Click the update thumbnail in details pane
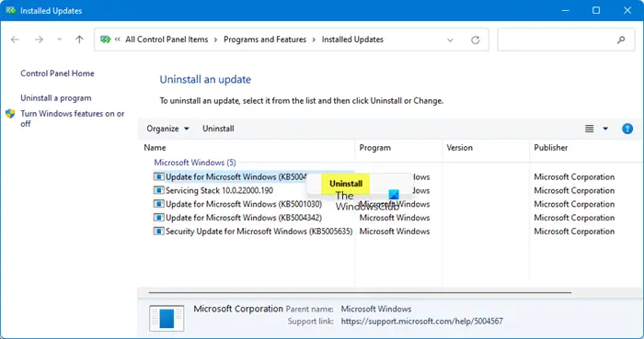The image size is (644, 339). coord(167,318)
